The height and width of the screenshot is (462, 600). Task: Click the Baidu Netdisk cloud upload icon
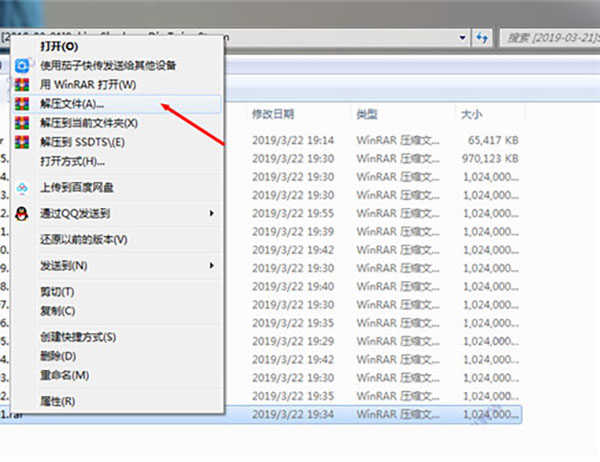(x=22, y=188)
